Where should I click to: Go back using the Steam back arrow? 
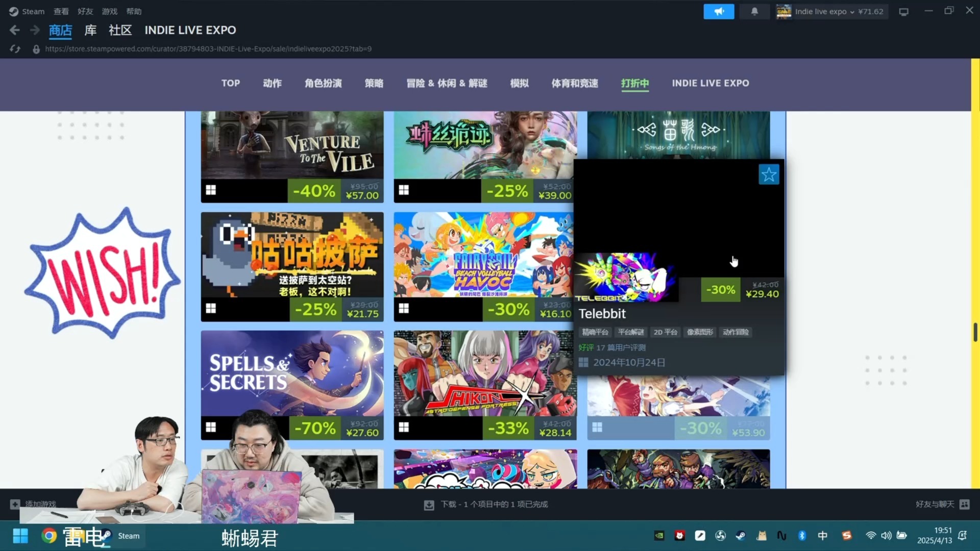click(15, 31)
